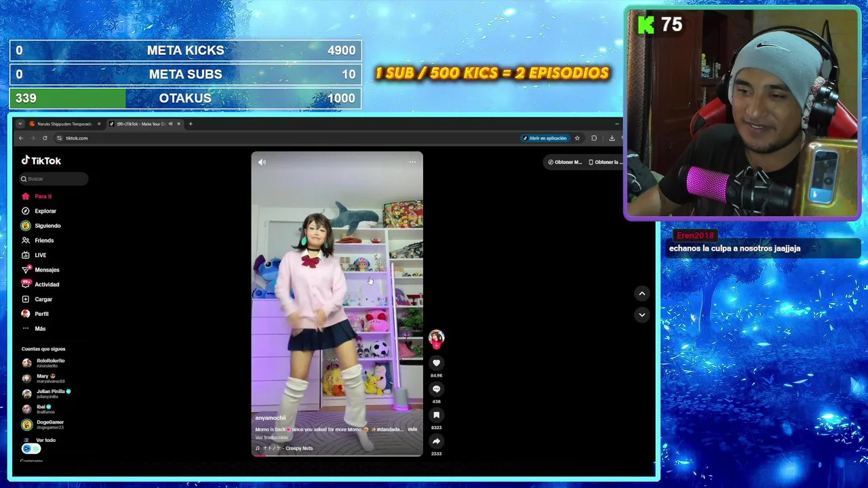Select the Para ti home icon

(x=26, y=197)
